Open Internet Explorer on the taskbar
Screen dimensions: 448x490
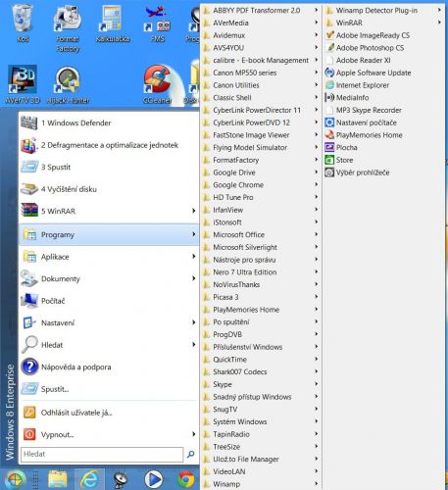point(89,479)
